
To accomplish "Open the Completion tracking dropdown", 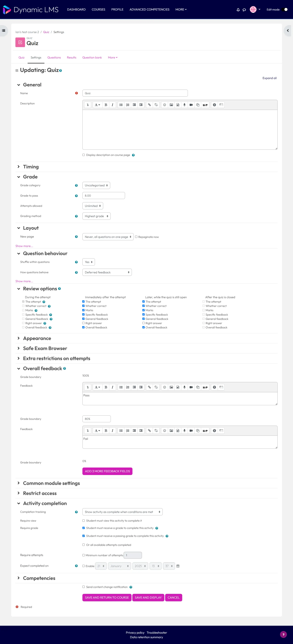I will click(122, 512).
